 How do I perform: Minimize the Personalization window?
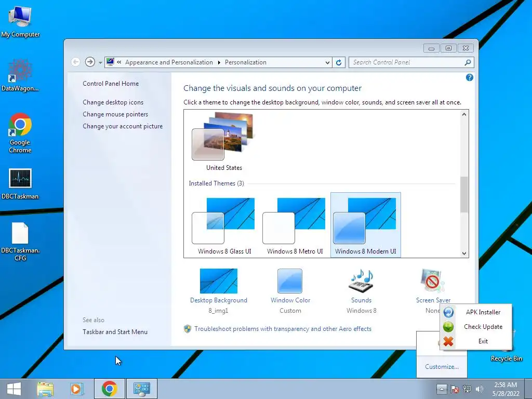(x=431, y=48)
